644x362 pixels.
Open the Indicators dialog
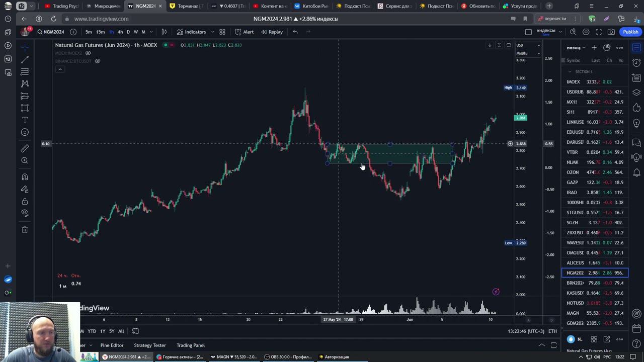click(x=191, y=32)
